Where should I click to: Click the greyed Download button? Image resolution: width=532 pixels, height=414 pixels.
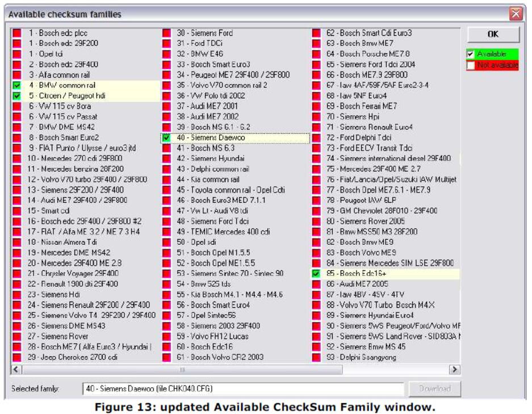tap(434, 388)
